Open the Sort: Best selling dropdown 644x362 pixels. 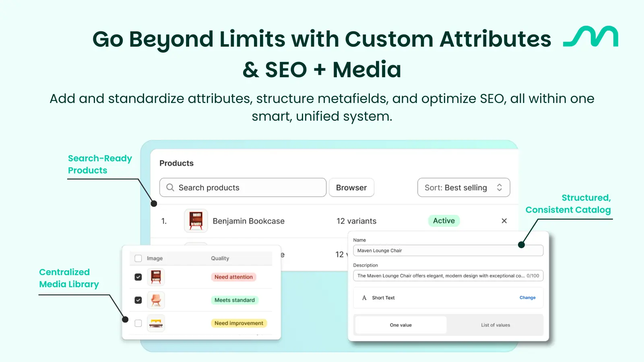click(x=464, y=187)
